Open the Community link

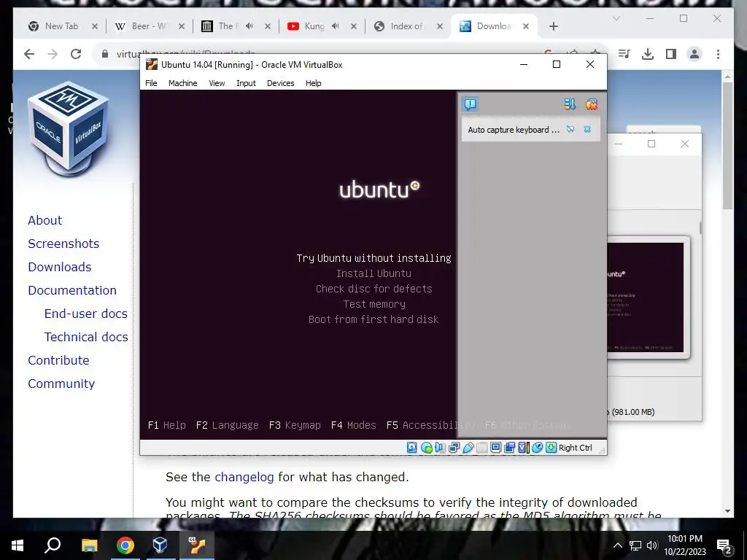click(61, 384)
